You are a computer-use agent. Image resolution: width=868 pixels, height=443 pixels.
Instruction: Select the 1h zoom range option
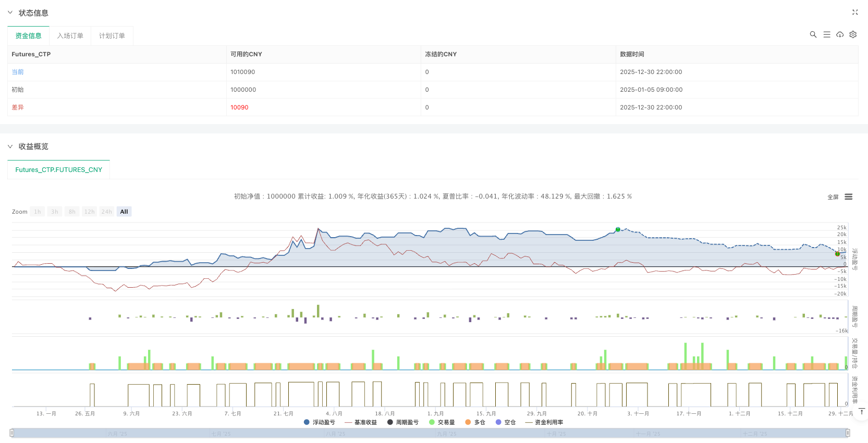tap(38, 212)
